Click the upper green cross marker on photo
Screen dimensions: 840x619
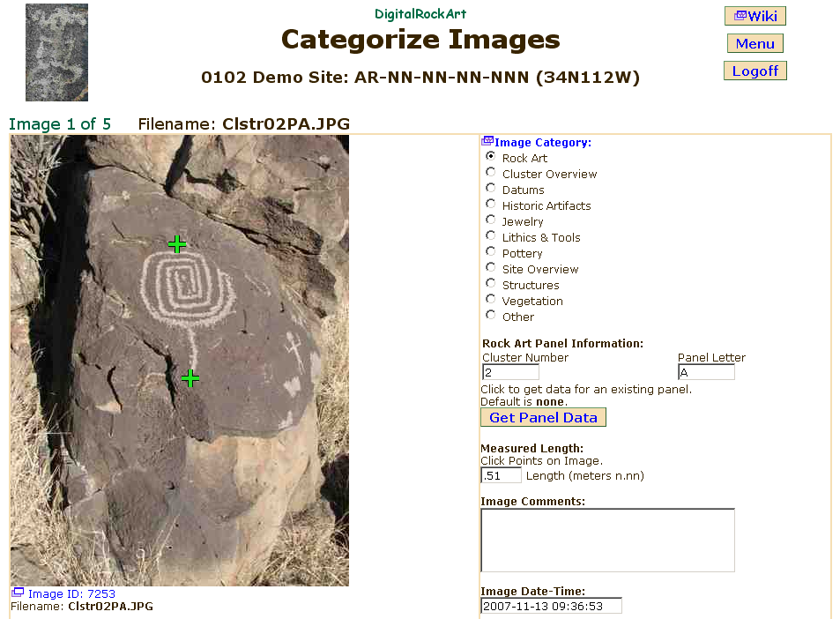click(177, 244)
